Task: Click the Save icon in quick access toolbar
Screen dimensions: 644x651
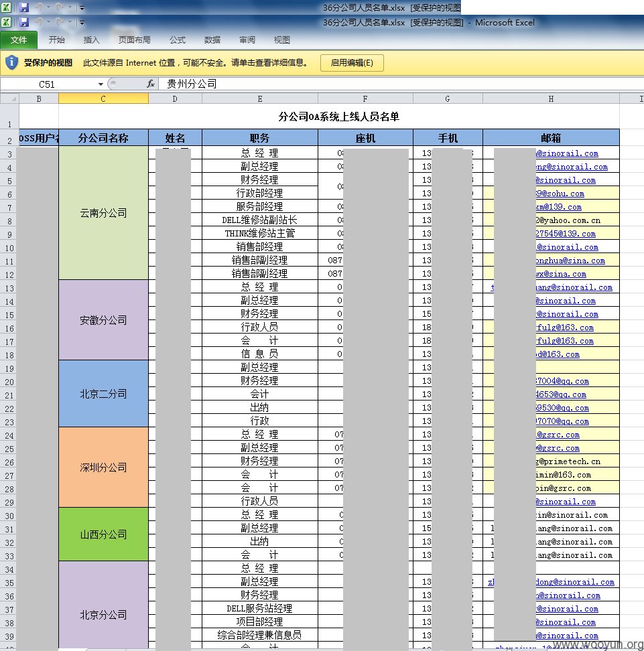Action: coord(24,22)
